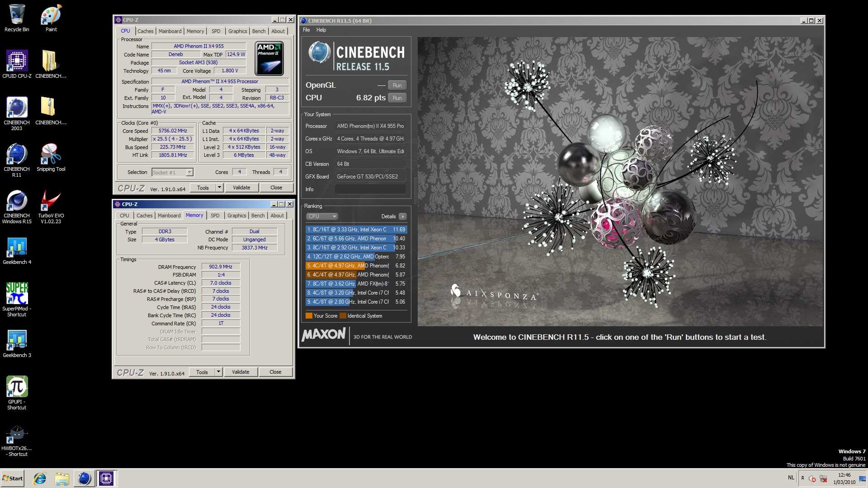Expand Tools dropdown arrow in top CPU-Z

[220, 188]
